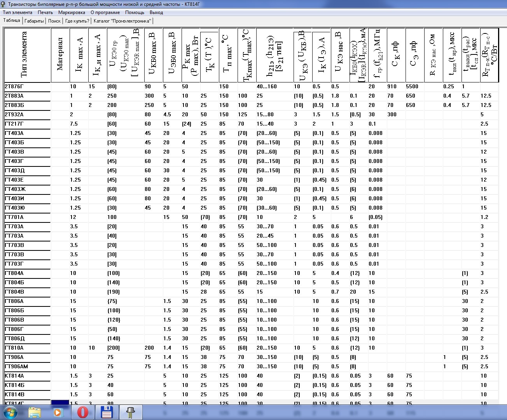Select the КТ814В transistor row
This screenshot has width=507, height=420.
pos(28,395)
